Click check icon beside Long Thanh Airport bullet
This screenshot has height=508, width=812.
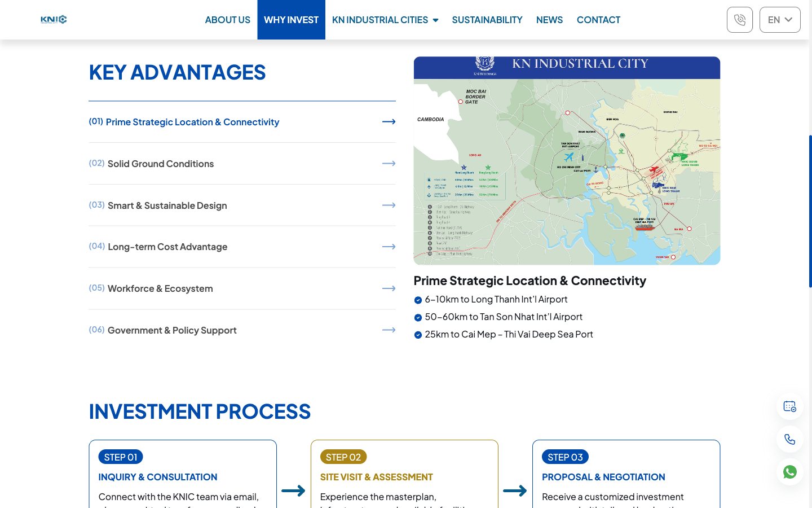418,300
